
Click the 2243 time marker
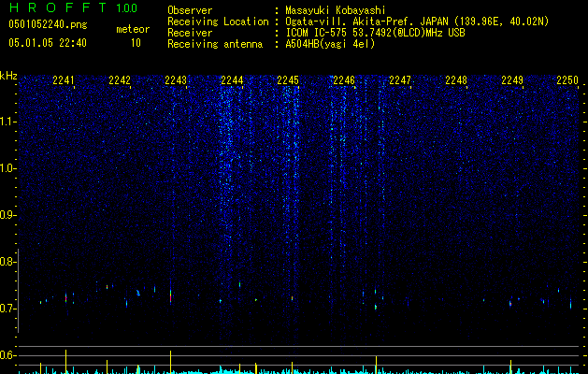[176, 80]
